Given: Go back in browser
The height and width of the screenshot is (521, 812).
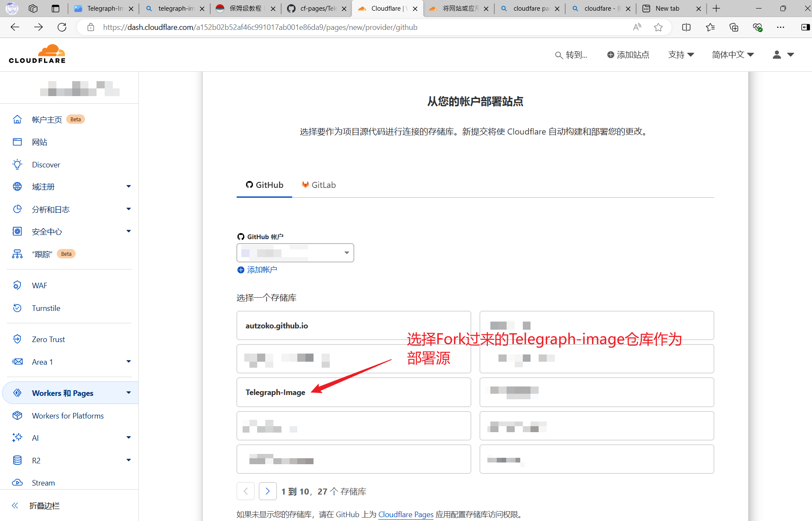Looking at the screenshot, I should coord(15,27).
